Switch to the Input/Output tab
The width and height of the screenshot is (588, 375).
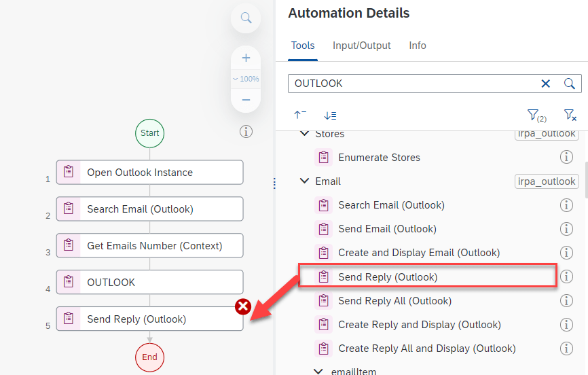[361, 46]
